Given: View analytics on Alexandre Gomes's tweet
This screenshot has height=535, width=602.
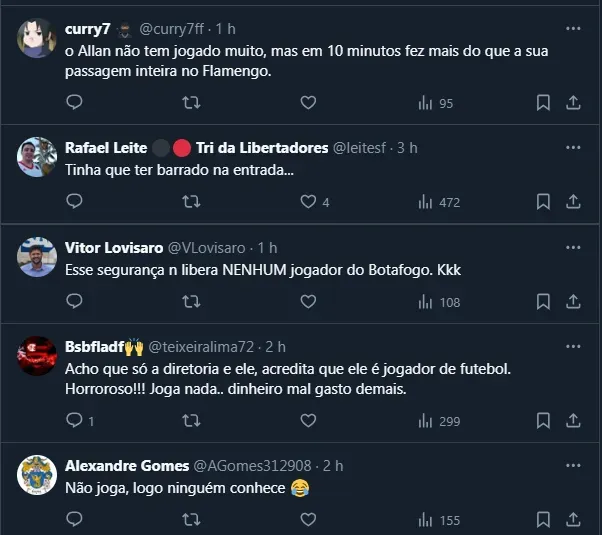Looking at the screenshot, I should coord(438,519).
